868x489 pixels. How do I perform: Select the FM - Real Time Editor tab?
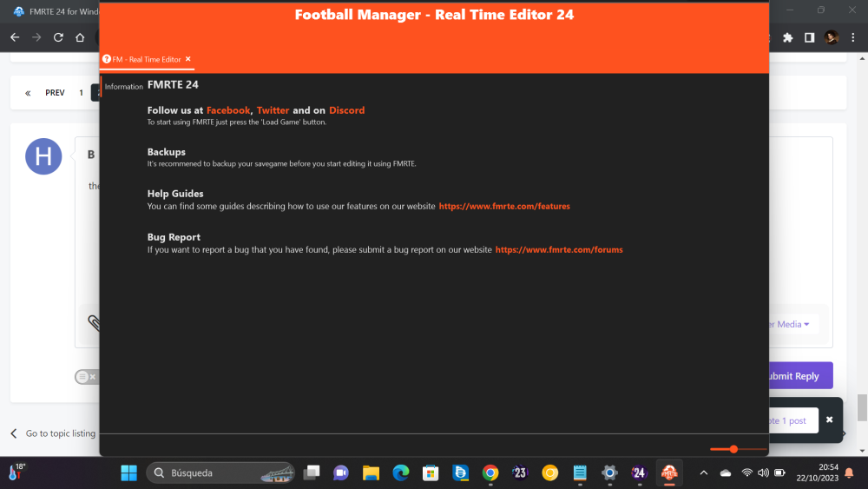(x=147, y=59)
